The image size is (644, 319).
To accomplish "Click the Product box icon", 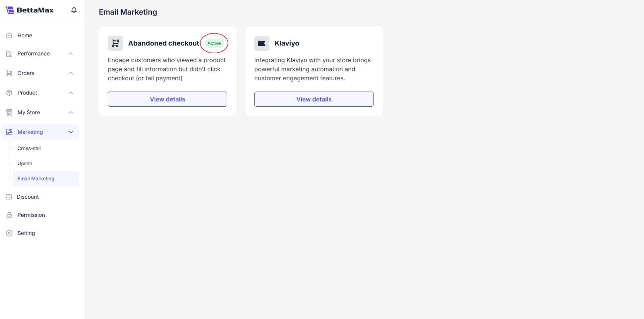I will (x=9, y=93).
